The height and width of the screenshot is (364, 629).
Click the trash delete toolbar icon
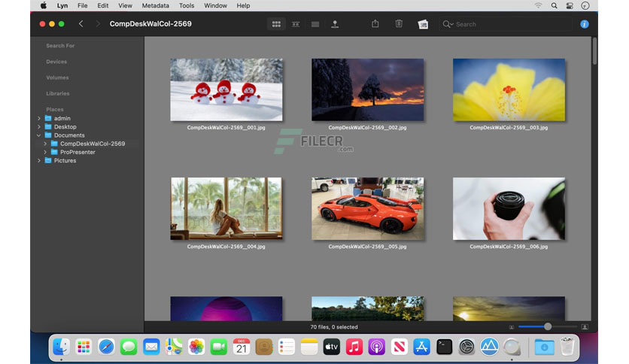(x=399, y=23)
